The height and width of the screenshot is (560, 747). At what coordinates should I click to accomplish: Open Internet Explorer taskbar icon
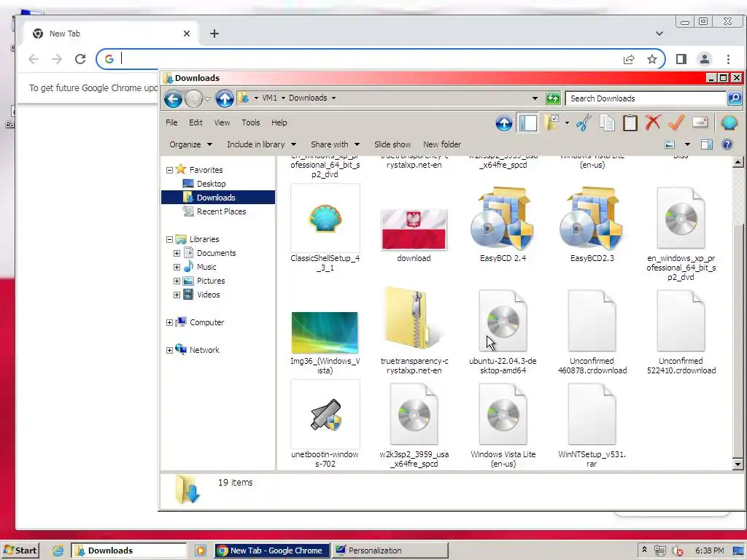58,551
